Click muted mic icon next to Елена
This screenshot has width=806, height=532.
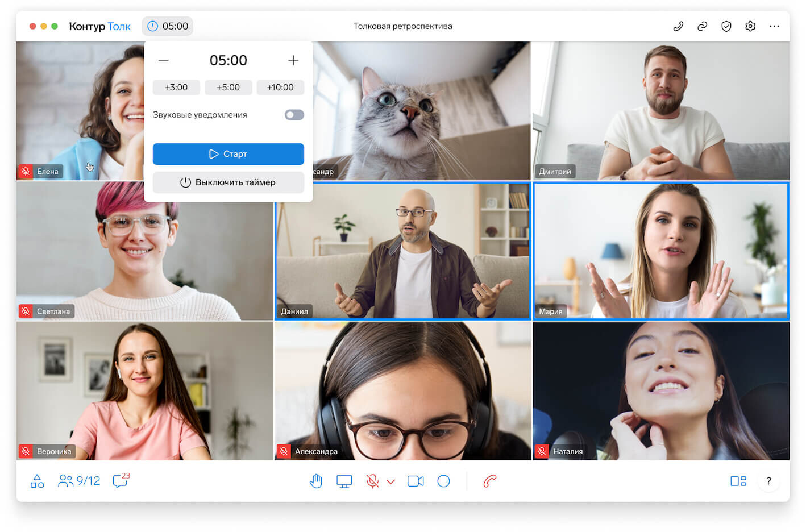coord(26,172)
